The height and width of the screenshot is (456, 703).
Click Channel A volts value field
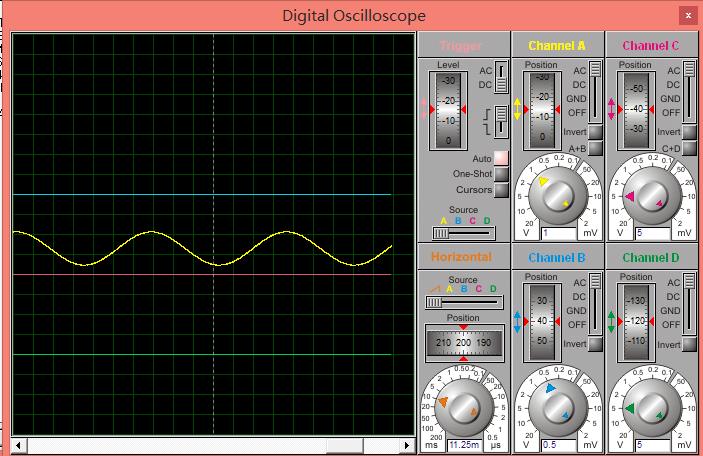pos(559,233)
